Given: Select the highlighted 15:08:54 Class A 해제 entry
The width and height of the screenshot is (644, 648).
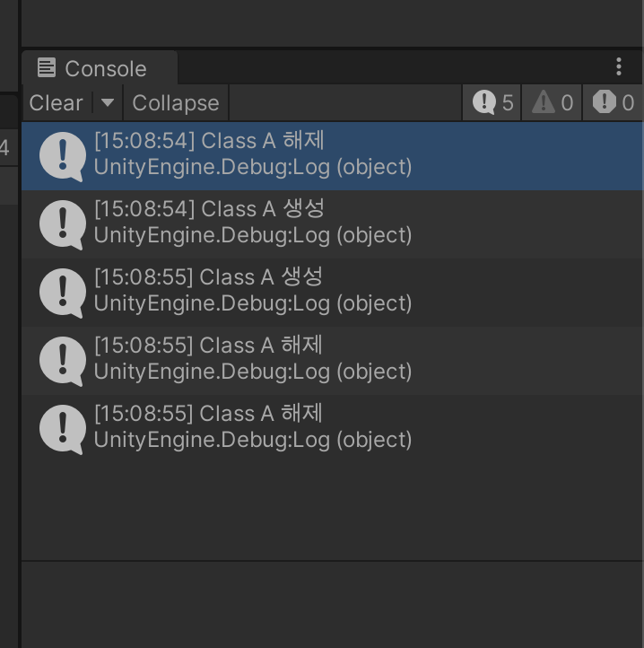Looking at the screenshot, I should 333,156.
